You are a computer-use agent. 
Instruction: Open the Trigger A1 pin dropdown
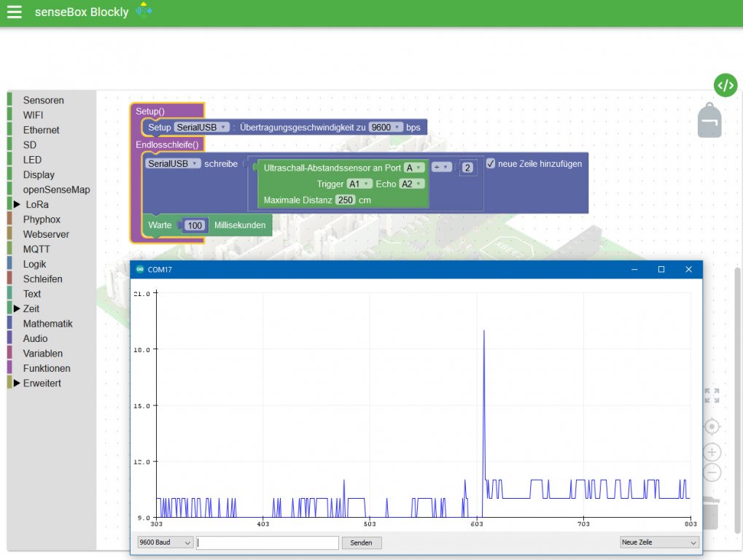coord(359,184)
